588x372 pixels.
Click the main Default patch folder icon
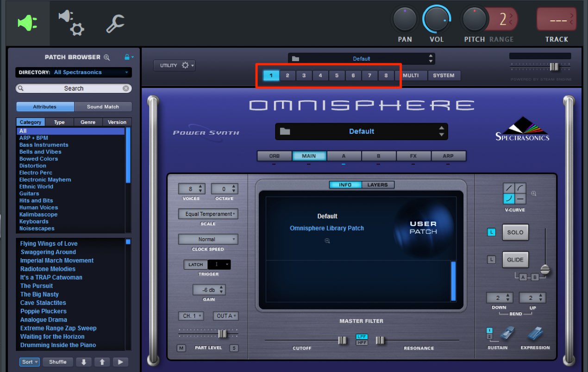[285, 131]
